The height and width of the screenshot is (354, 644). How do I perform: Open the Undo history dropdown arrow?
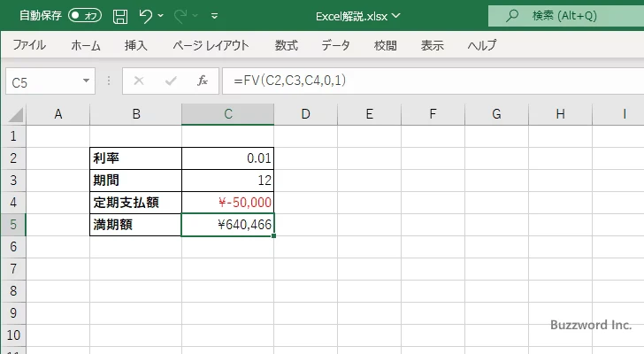pos(161,16)
